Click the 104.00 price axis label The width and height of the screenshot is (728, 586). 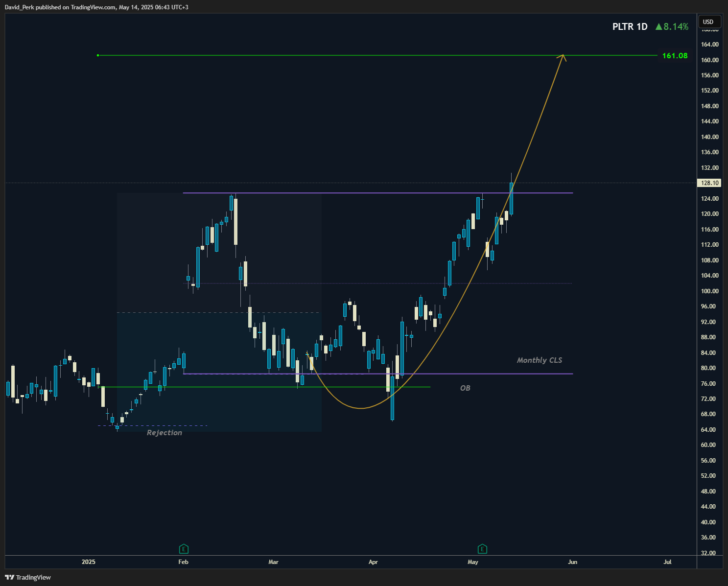point(709,276)
